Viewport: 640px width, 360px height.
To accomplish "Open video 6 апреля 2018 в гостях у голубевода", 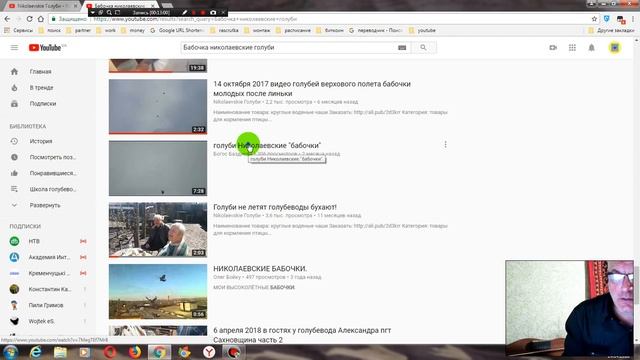I will pos(302,335).
